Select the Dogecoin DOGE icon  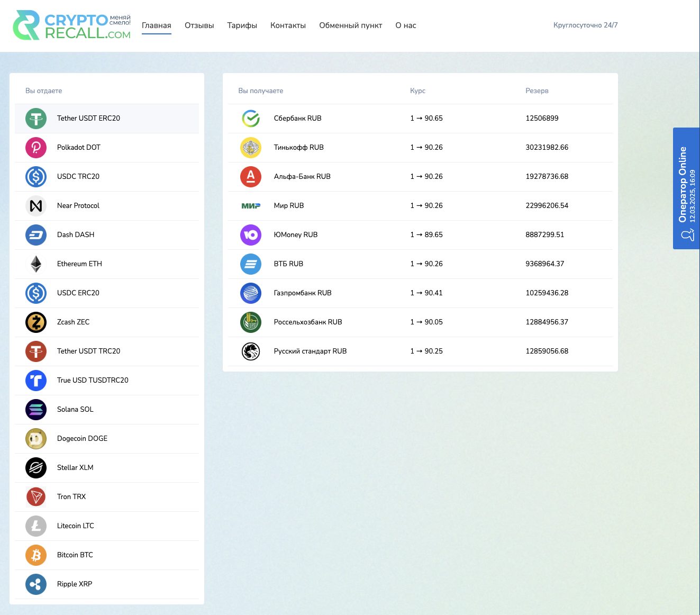[36, 439]
